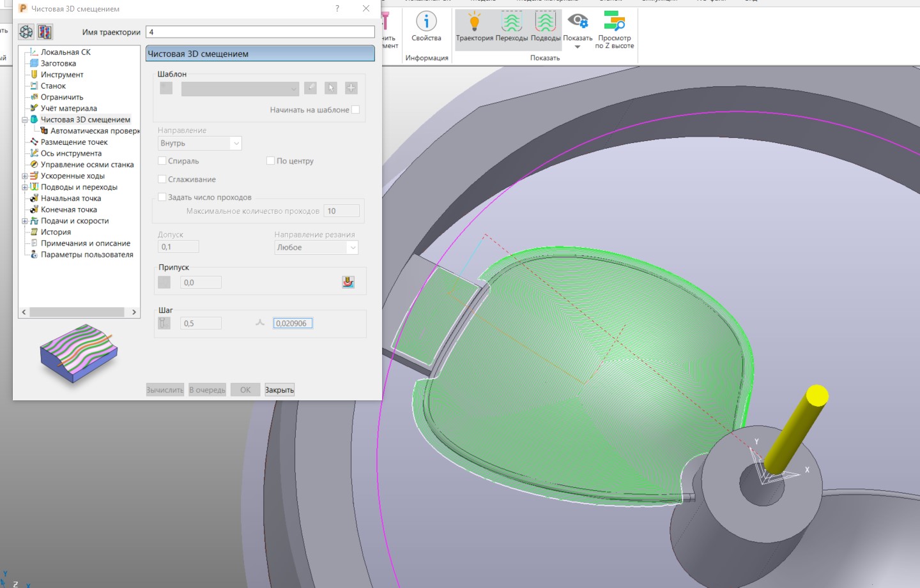Enable the Сглаживание checkbox
The height and width of the screenshot is (588, 920).
[162, 179]
